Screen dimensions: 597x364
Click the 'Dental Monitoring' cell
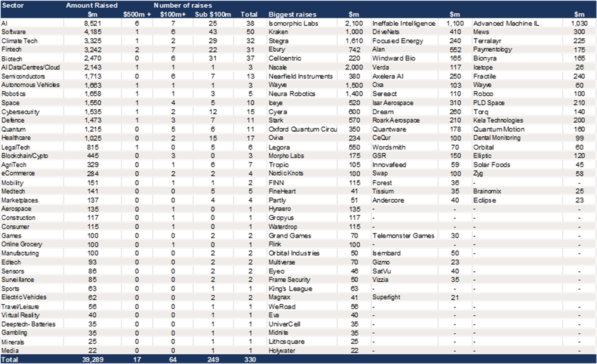coord(497,138)
